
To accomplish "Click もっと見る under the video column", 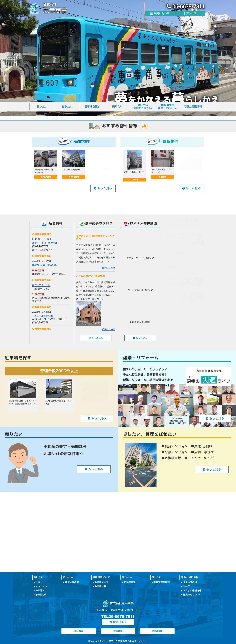I will (x=140, y=338).
